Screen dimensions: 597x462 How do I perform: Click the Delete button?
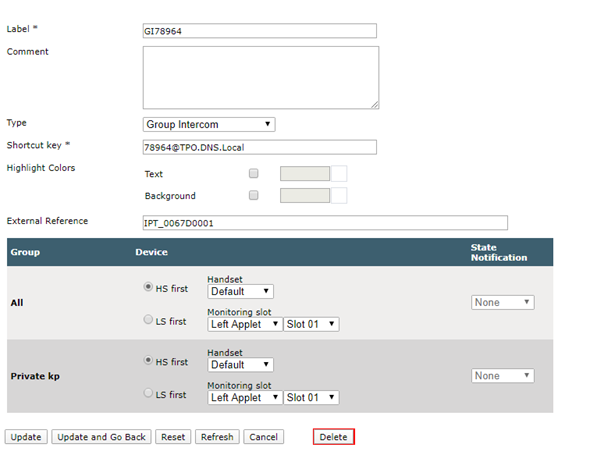(x=334, y=437)
